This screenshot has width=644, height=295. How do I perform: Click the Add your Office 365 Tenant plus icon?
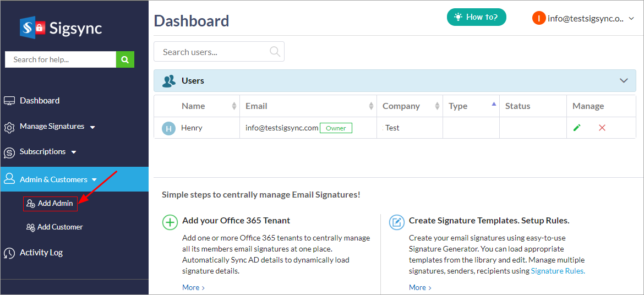[170, 222]
